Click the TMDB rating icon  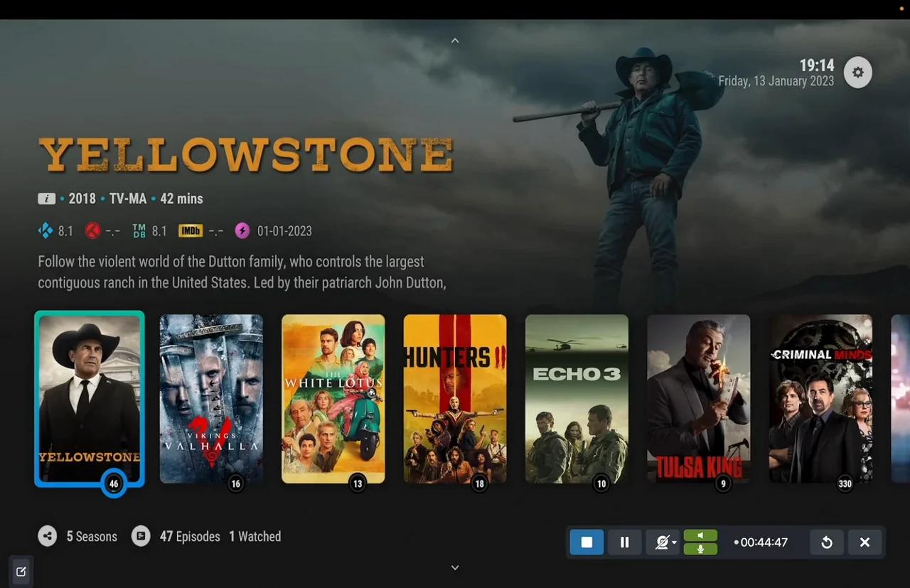coord(139,230)
